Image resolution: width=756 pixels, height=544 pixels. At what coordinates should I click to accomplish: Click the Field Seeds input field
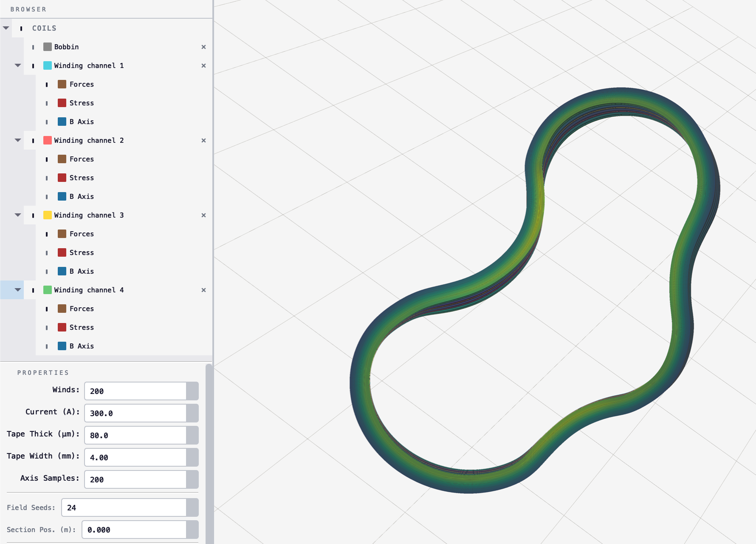pyautogui.click(x=124, y=507)
